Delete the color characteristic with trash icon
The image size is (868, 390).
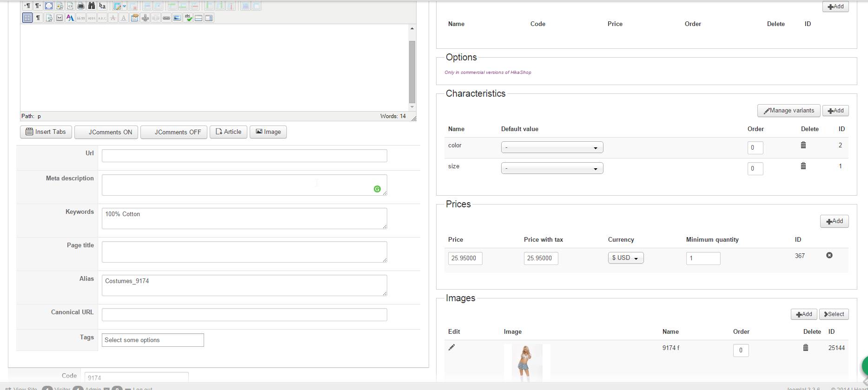click(803, 145)
